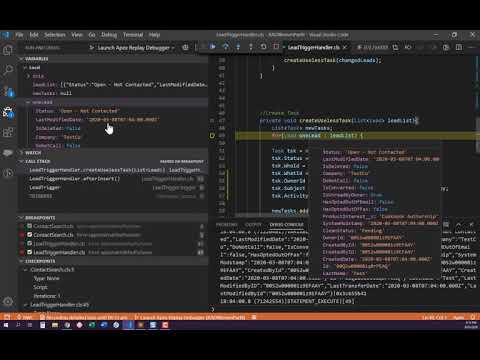Open the Launch Apex Replay Debugger dropdown
The image size is (480, 360).
tap(136, 48)
